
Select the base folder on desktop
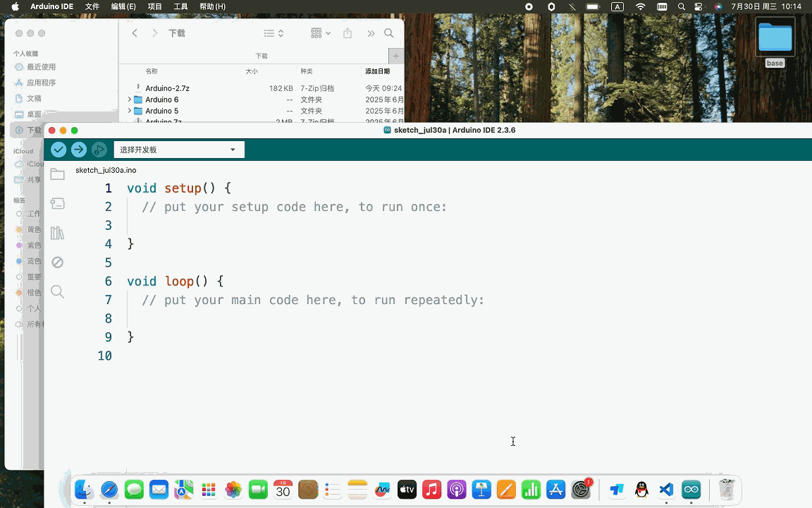click(775, 42)
